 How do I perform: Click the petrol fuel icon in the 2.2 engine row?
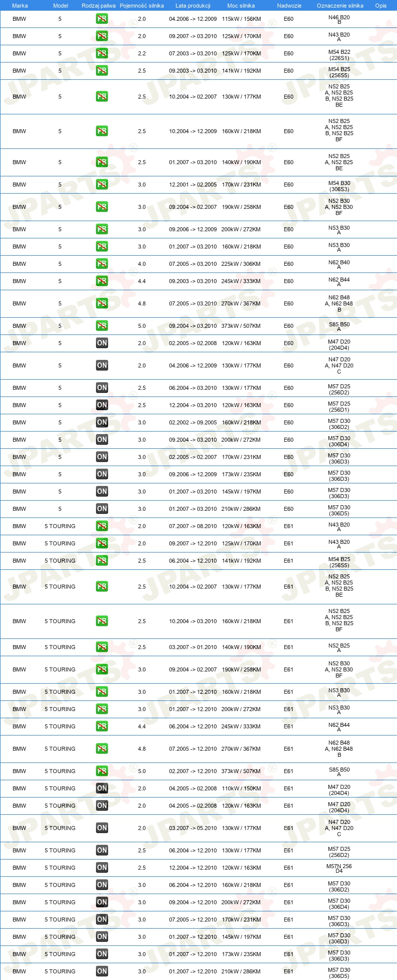pyautogui.click(x=102, y=53)
